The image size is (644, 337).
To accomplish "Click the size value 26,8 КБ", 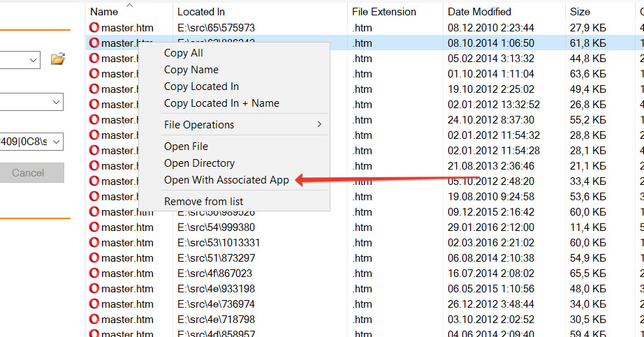I will tap(587, 104).
